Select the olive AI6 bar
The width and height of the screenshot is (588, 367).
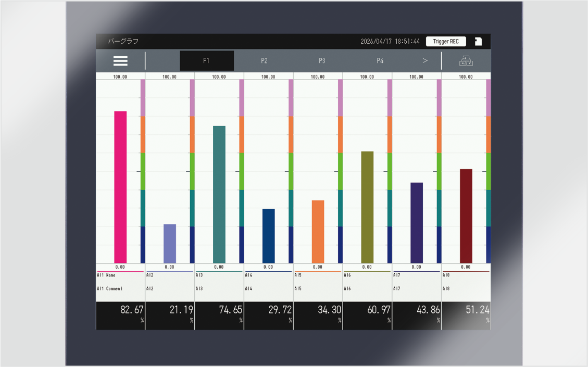368,207
